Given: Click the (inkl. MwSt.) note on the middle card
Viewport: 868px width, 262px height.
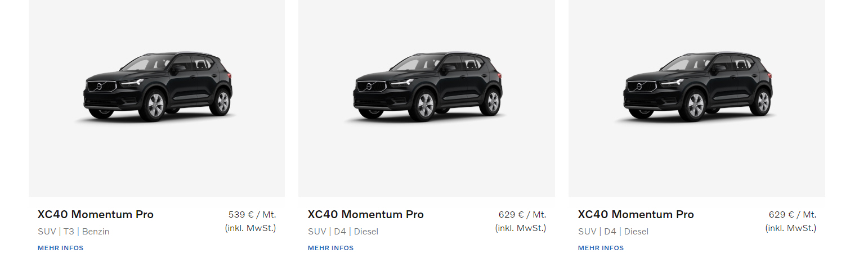Looking at the screenshot, I should [x=521, y=228].
